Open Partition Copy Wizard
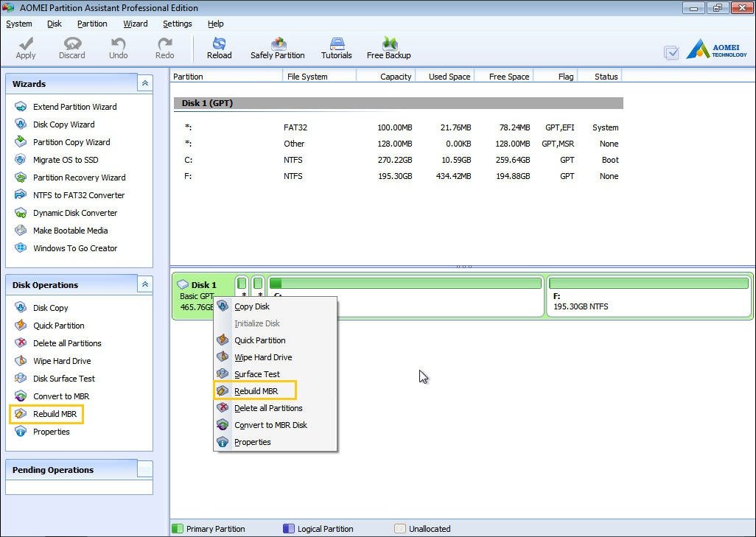Image resolution: width=756 pixels, height=537 pixels. (x=62, y=142)
